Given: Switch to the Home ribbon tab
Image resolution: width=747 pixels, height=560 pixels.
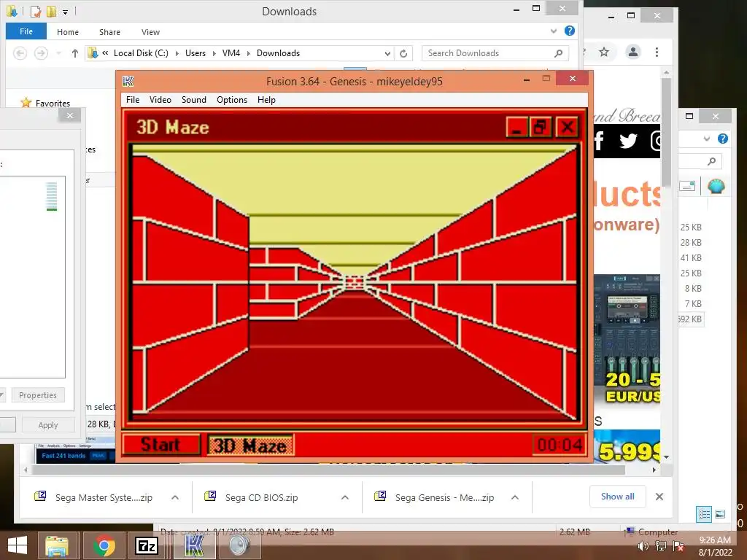Looking at the screenshot, I should tap(68, 32).
